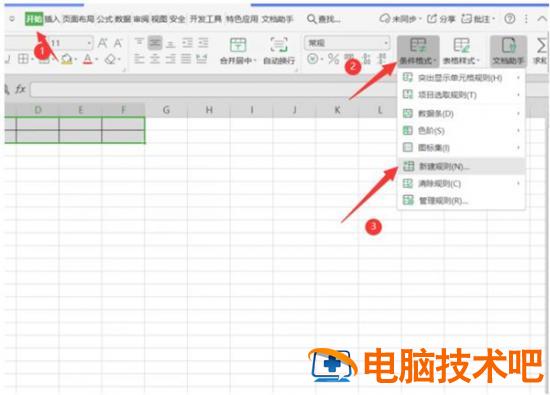Open the 常规 number format combo box
The image size is (550, 395).
347,43
